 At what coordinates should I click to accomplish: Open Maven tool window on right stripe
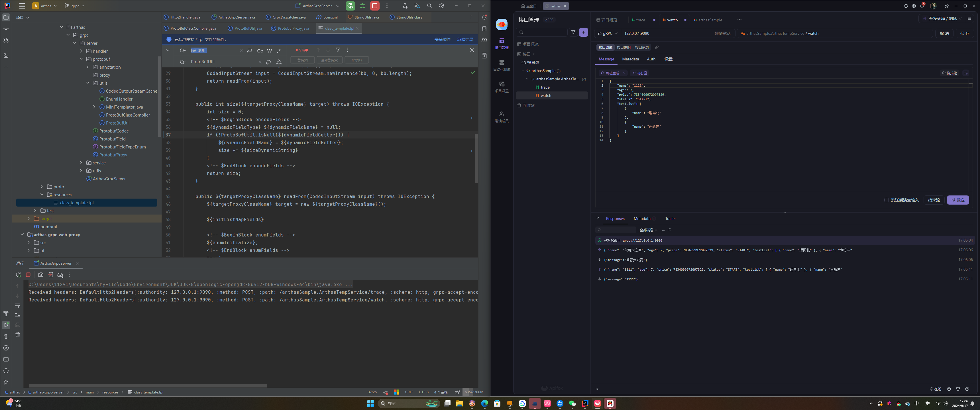point(484,40)
